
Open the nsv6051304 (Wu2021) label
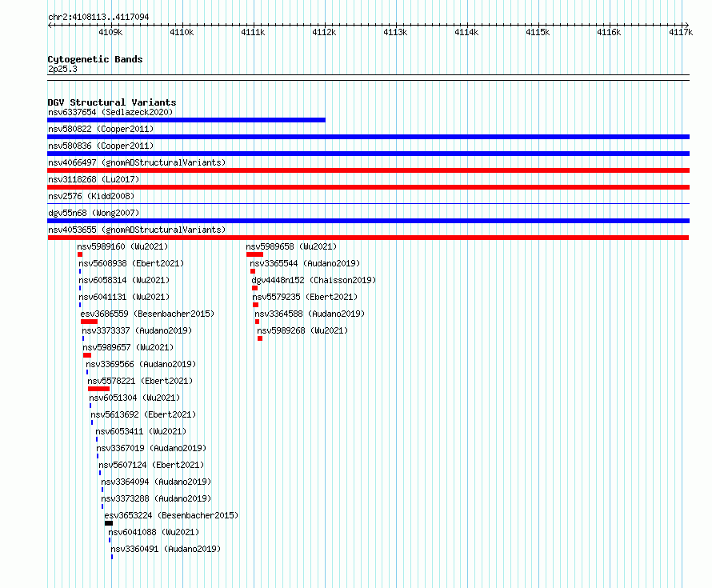point(134,398)
